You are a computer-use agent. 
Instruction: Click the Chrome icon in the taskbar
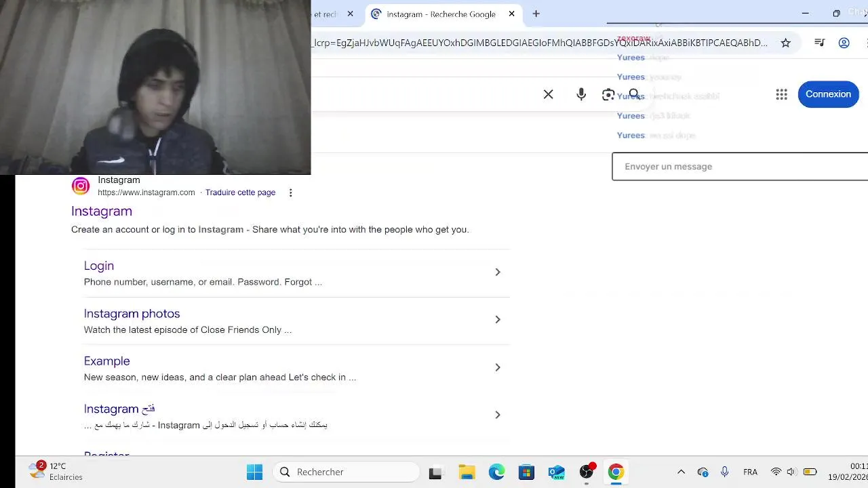(616, 472)
